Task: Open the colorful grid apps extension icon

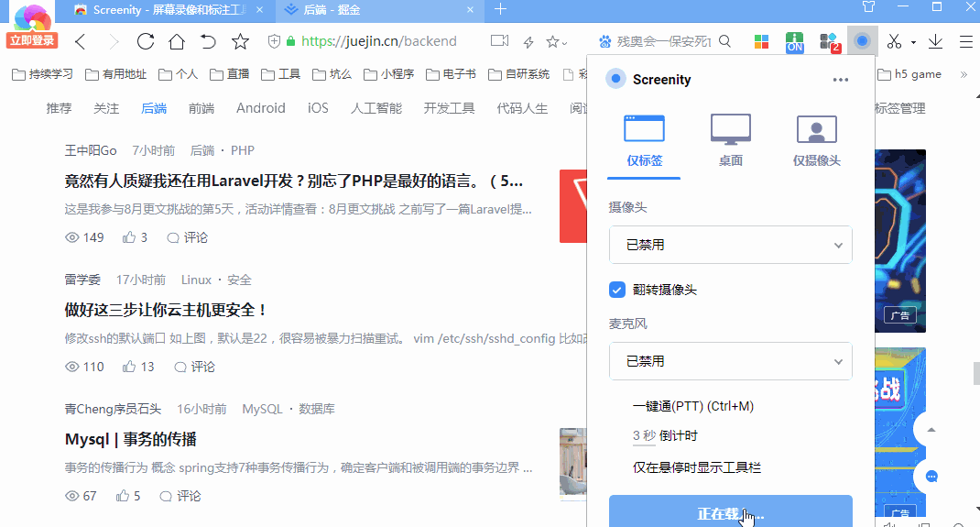Action: pos(761,42)
